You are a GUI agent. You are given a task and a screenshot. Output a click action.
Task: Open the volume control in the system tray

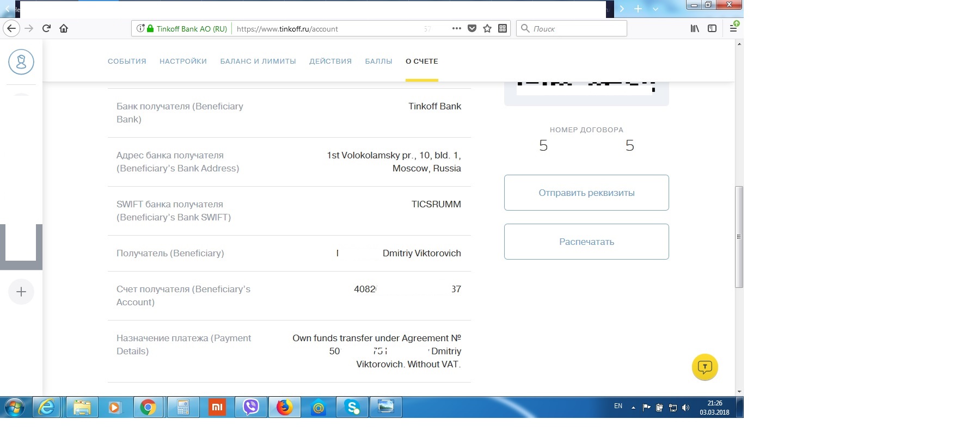click(x=685, y=408)
